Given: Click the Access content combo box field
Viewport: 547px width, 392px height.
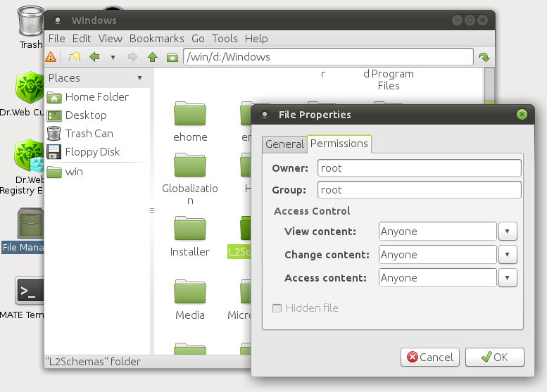Looking at the screenshot, I should (437, 277).
